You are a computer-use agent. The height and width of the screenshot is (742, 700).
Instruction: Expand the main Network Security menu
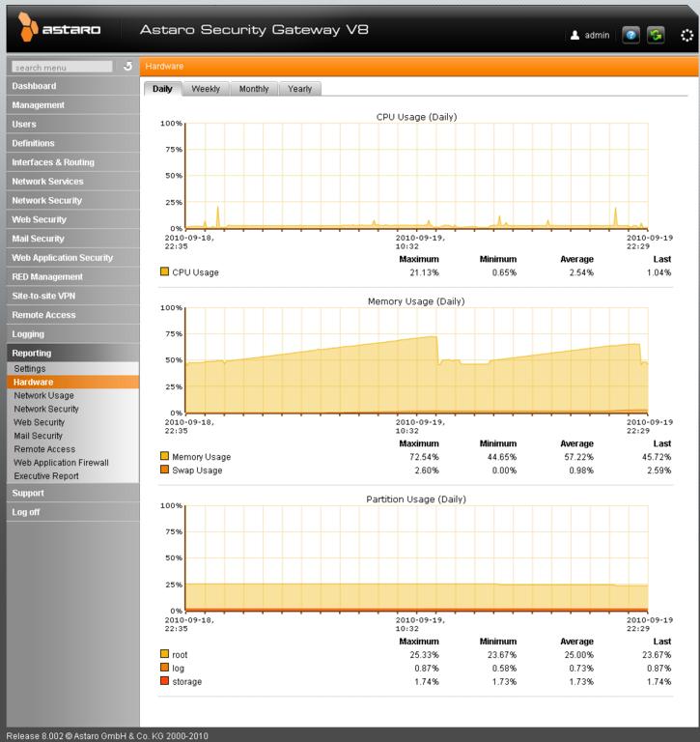coord(72,201)
